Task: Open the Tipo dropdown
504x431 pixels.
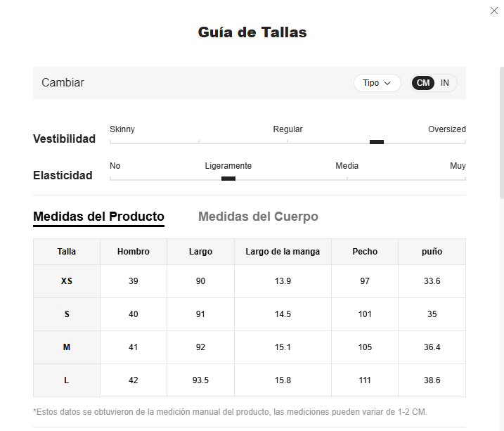Action: [x=377, y=83]
